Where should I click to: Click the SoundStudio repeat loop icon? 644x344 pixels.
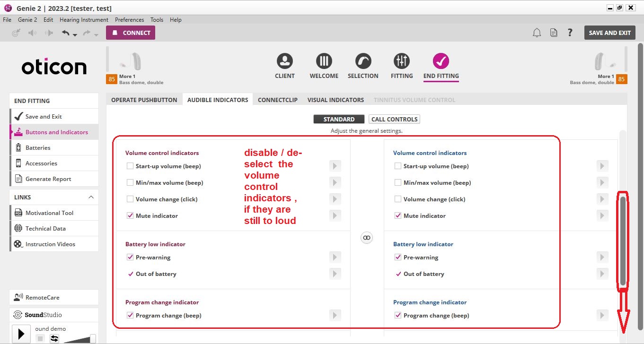coord(54,338)
